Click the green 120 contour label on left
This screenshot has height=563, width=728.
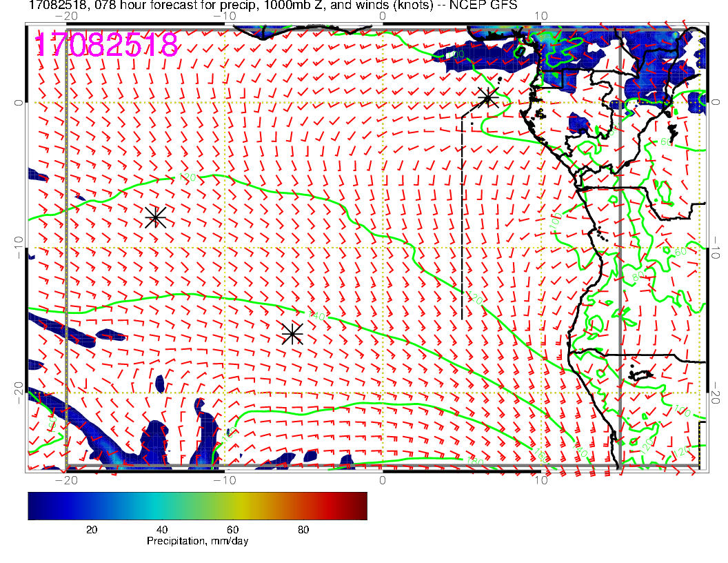(188, 178)
